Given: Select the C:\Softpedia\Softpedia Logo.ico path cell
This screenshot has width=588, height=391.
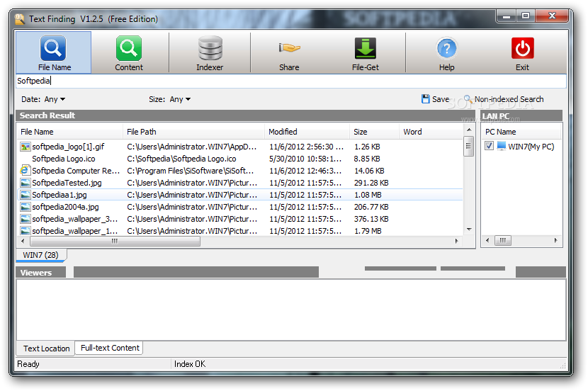Looking at the screenshot, I should [x=181, y=159].
